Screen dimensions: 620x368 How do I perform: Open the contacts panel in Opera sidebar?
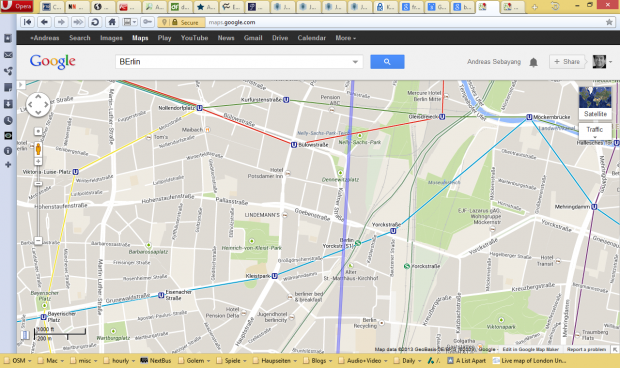8,71
